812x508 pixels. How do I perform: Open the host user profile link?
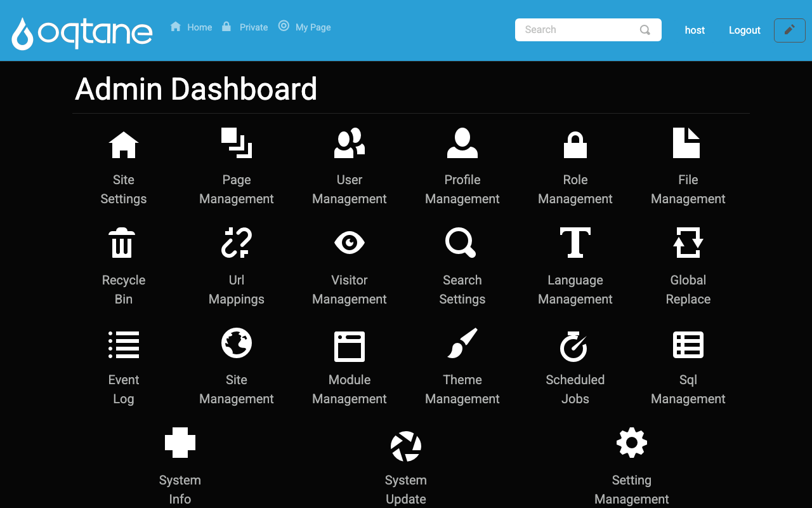coord(695,30)
